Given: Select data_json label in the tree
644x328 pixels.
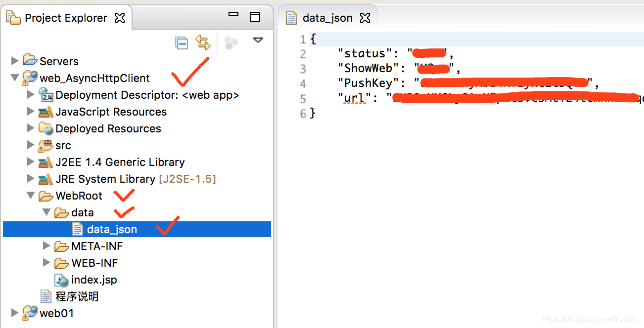Looking at the screenshot, I should pos(112,229).
